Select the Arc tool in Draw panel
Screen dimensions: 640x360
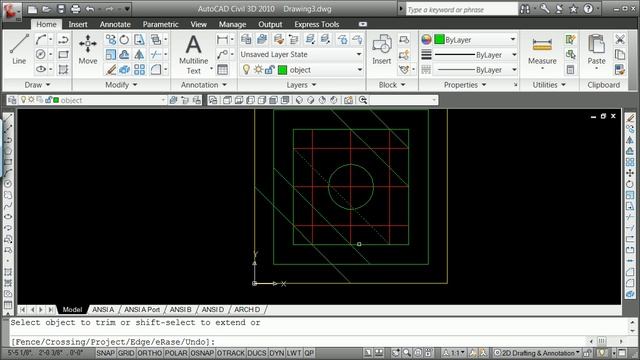(40, 40)
